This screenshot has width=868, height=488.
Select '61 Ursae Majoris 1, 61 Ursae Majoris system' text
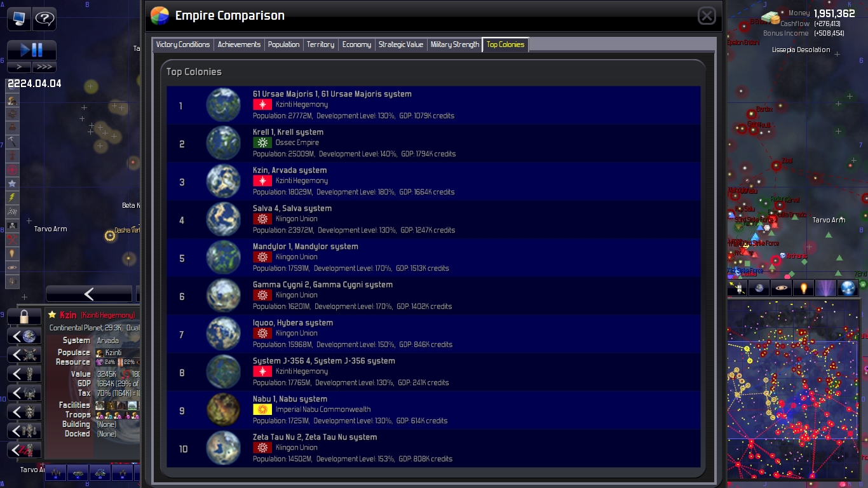[332, 94]
